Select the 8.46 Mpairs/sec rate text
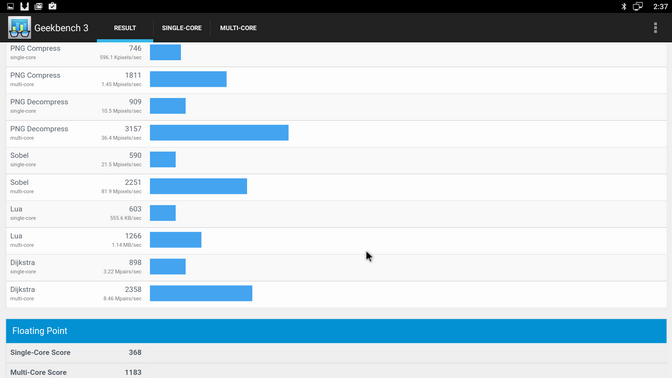 tap(122, 299)
